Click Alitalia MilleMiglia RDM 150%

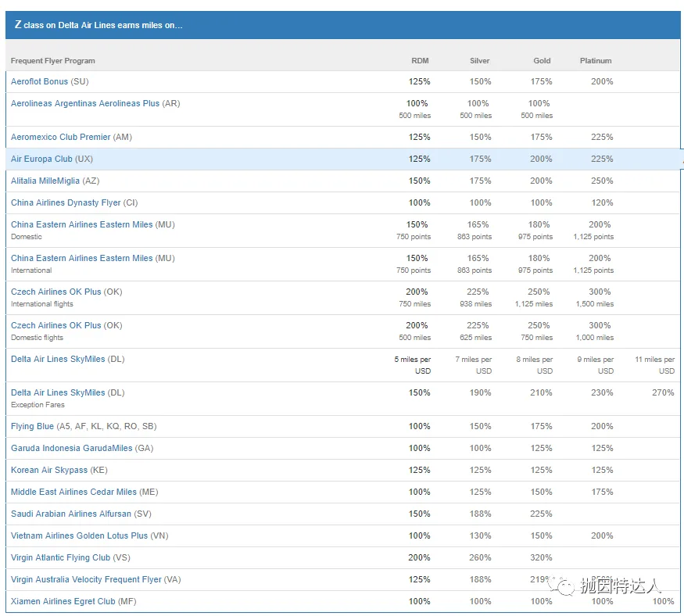(419, 181)
